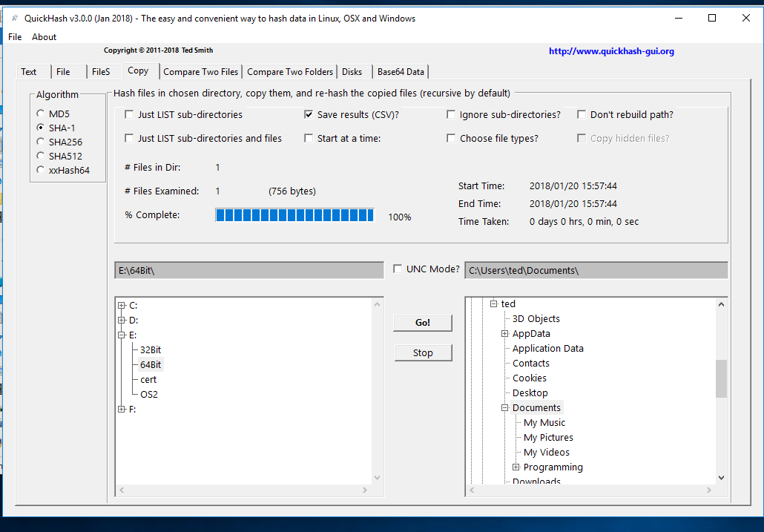Expand the AppData folder in destination tree

tap(504, 334)
